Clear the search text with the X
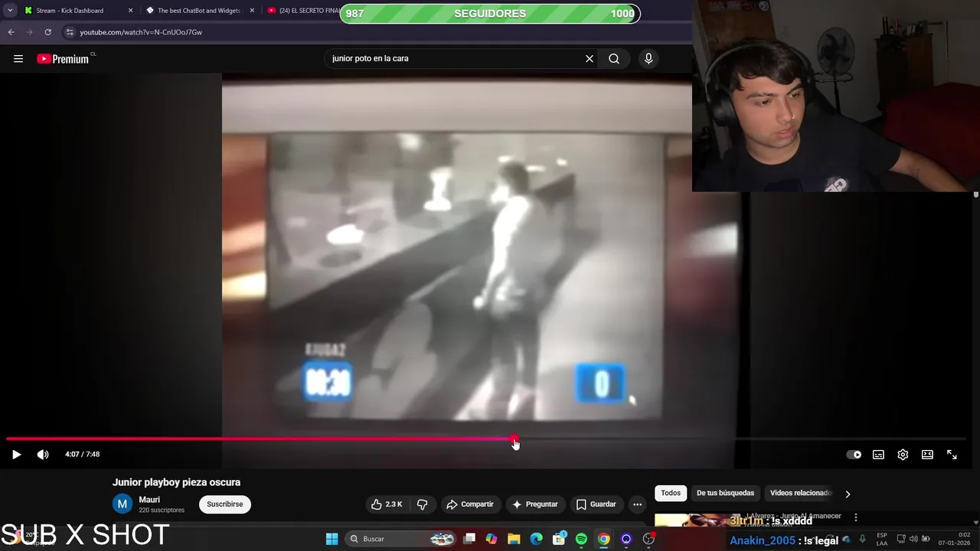This screenshot has width=980, height=551. 590,59
